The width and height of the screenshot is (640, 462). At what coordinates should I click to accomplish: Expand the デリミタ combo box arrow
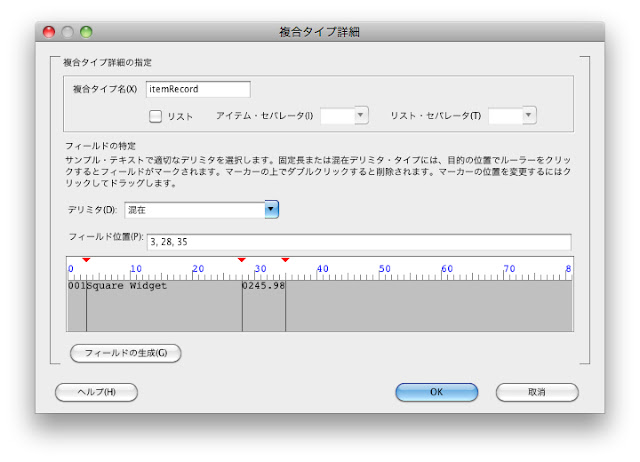point(271,209)
